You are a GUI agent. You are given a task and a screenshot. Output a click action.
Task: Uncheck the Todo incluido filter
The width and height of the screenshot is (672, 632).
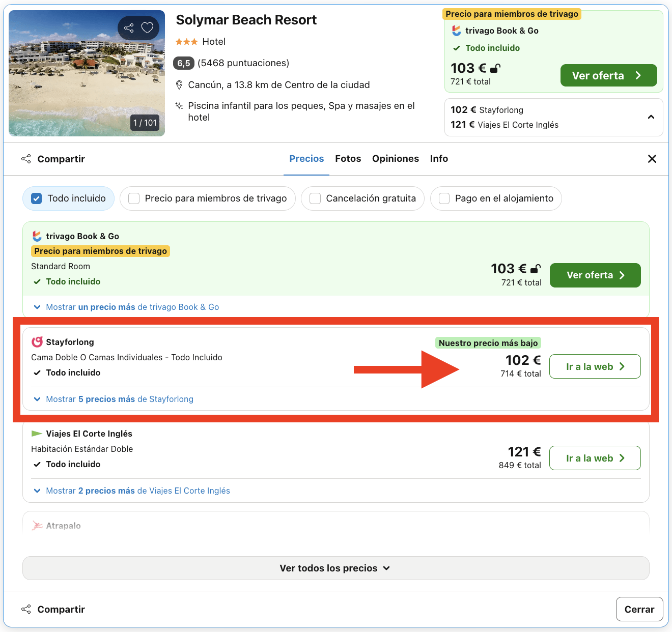[x=36, y=198]
